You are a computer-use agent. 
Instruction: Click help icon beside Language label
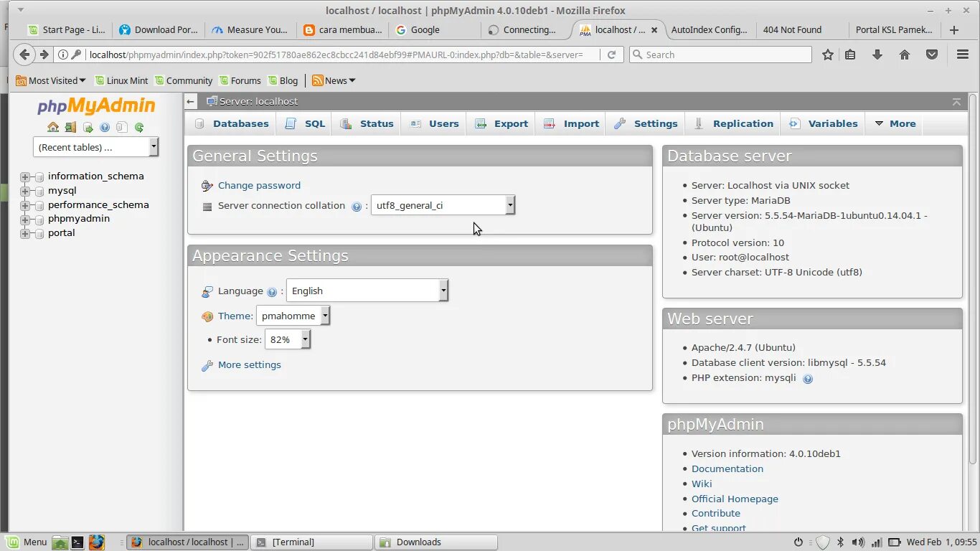tap(272, 292)
